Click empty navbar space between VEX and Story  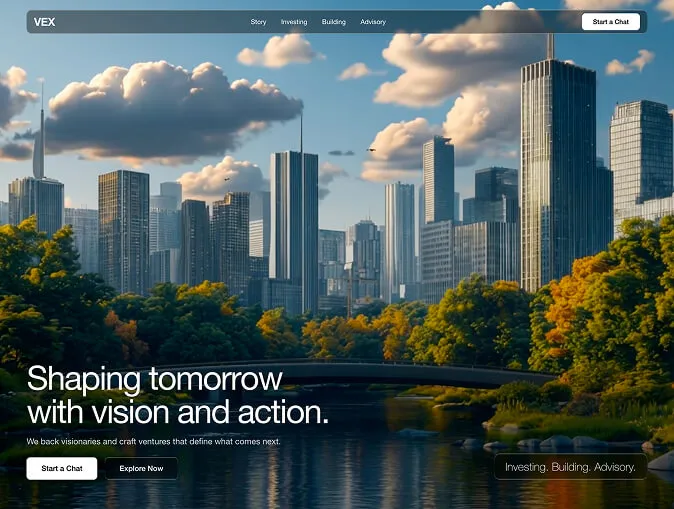[150, 22]
